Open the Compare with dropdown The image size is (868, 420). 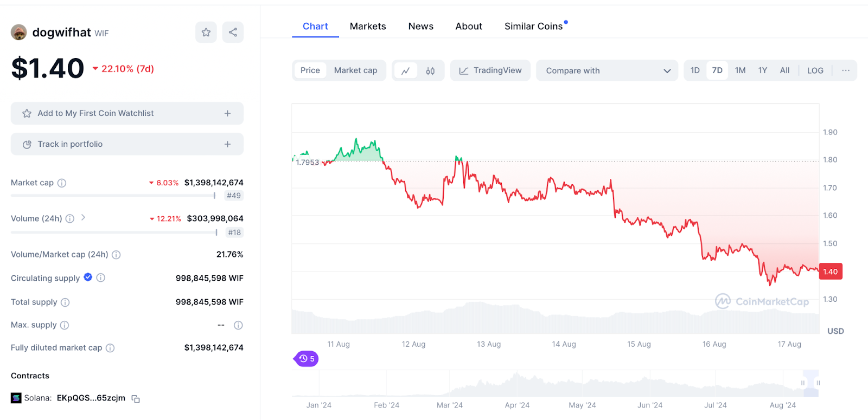[x=607, y=70]
